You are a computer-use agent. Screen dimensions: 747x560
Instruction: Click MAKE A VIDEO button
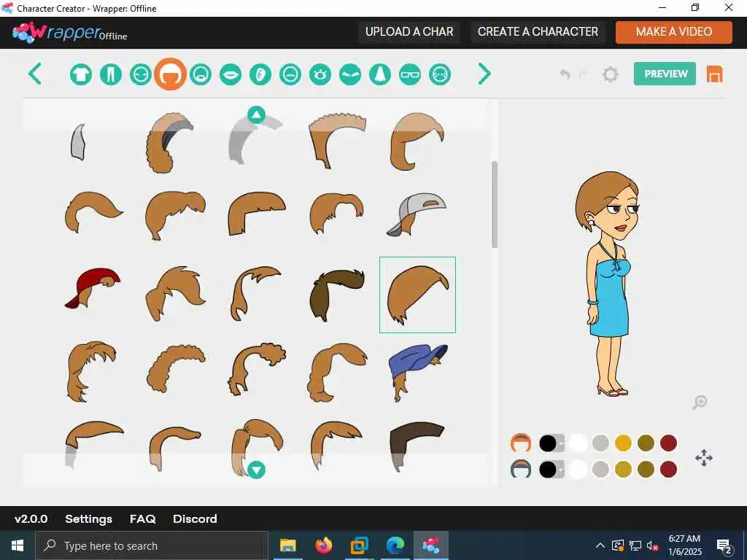tap(673, 32)
